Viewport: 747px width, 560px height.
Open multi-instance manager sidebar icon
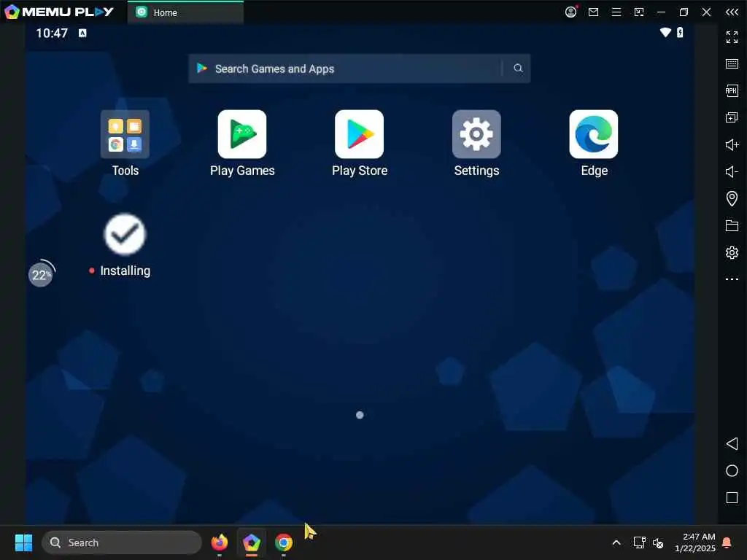click(x=732, y=117)
